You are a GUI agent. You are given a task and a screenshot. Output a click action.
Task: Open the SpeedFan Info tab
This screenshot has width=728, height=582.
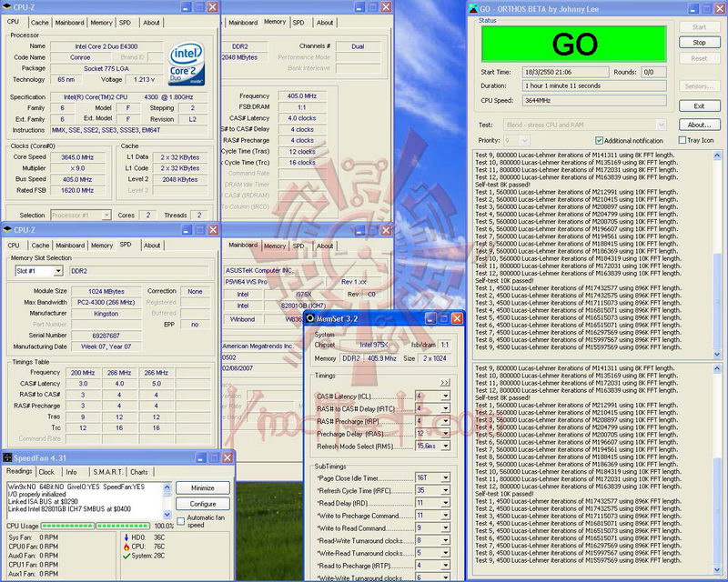[x=71, y=472]
